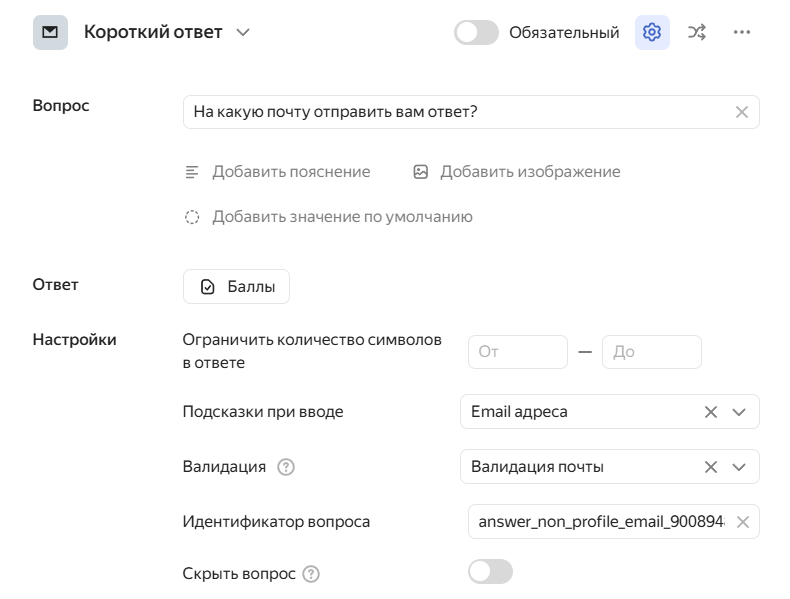Click help icon next to Валидация
Viewport: 790px width, 599px height.
tap(286, 467)
